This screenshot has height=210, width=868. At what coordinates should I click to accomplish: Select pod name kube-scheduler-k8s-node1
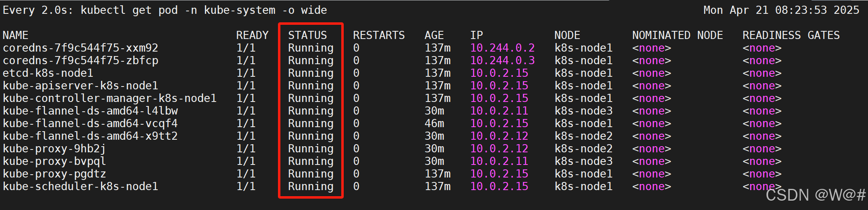[80, 186]
